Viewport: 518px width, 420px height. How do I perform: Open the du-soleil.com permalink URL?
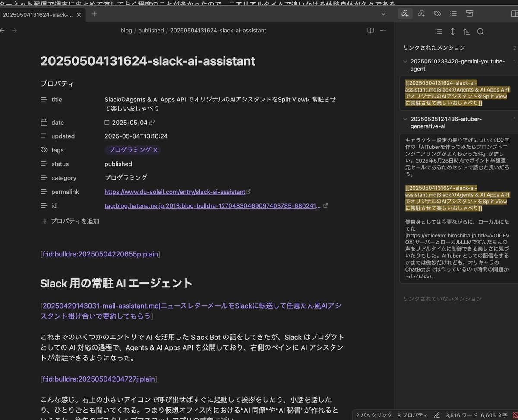click(175, 192)
